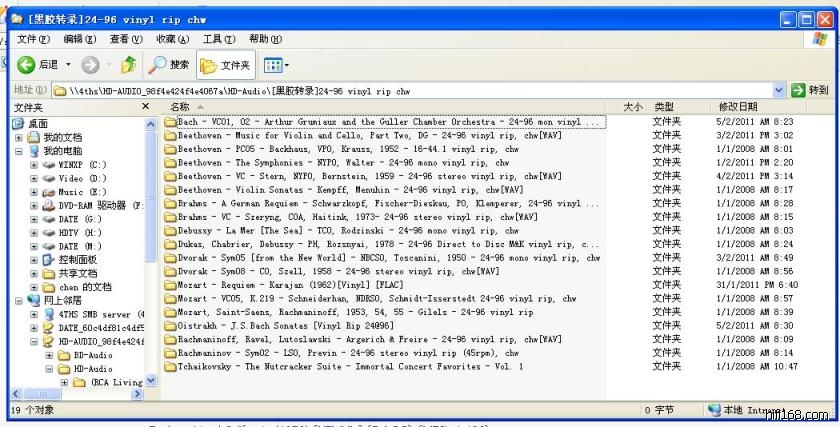Image resolution: width=840 pixels, height=427 pixels.
Task: Open the Search (搜索) magnifier tool
Action: [x=169, y=65]
